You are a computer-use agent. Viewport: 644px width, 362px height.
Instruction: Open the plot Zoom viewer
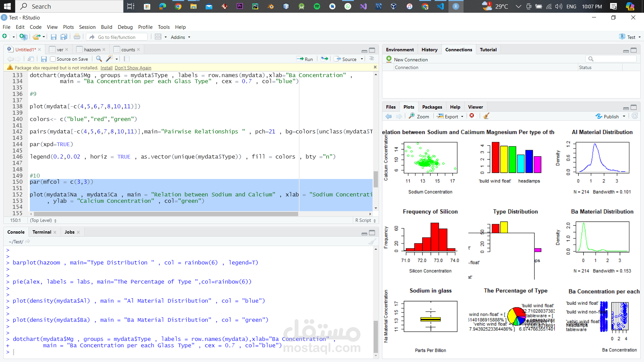(x=419, y=116)
